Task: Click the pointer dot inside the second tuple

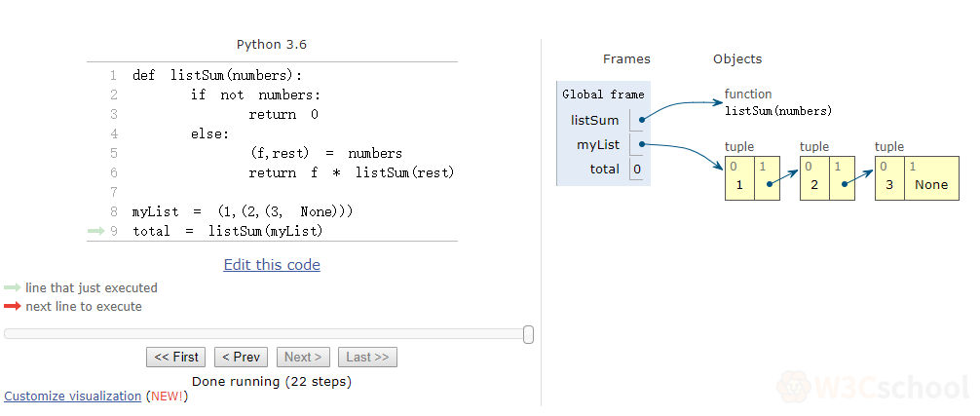Action: [x=843, y=184]
